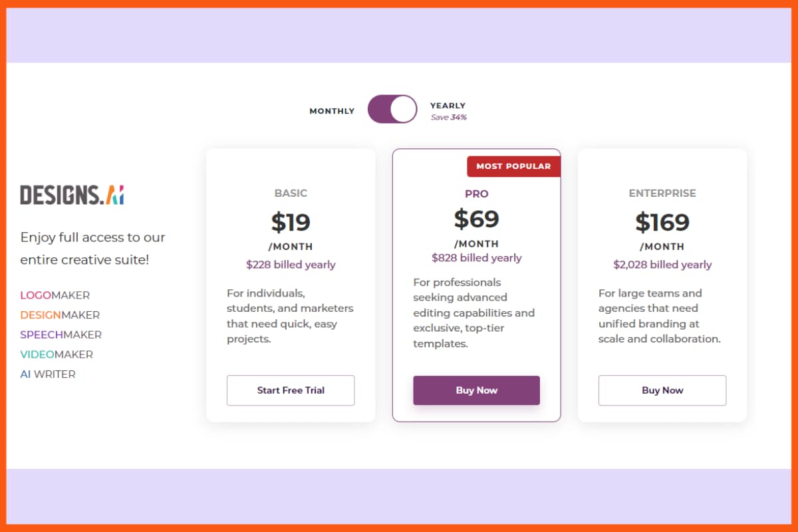Buy the Pro plan now
This screenshot has width=798, height=532.
pyautogui.click(x=476, y=390)
